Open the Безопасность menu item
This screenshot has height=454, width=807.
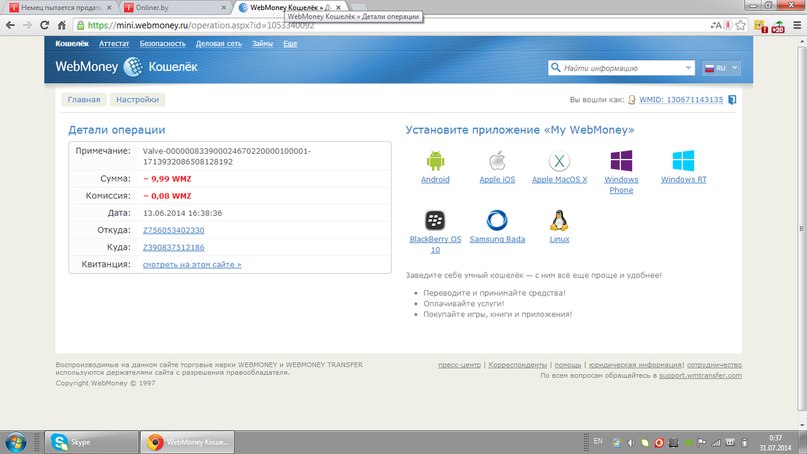162,44
